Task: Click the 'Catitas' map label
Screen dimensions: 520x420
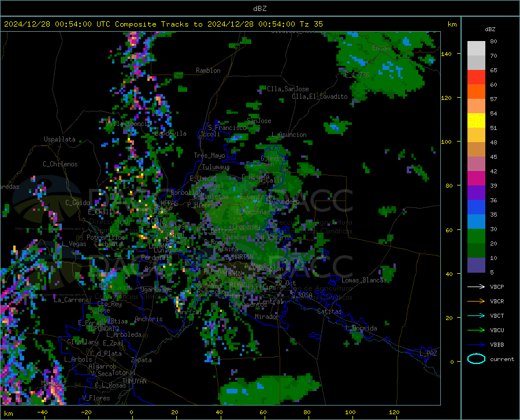Action: 329,311
